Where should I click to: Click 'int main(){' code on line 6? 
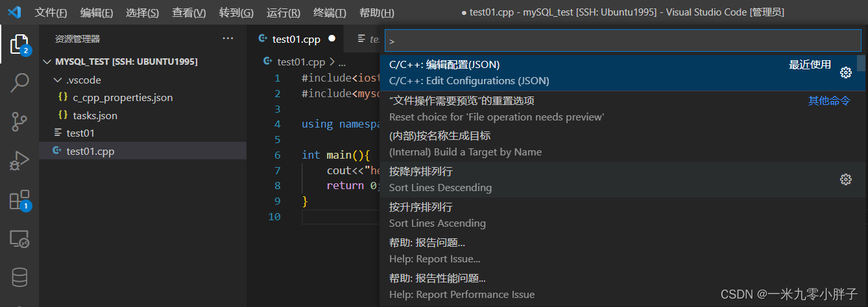[x=335, y=155]
